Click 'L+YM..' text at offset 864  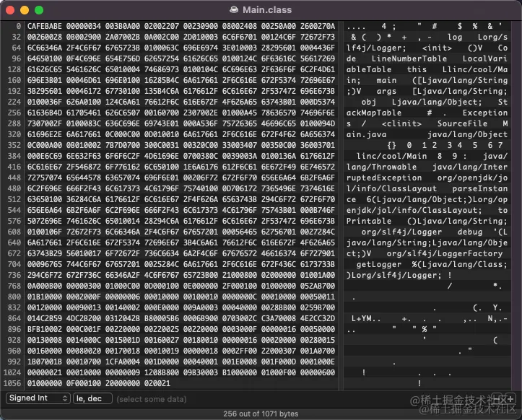pos(366,318)
